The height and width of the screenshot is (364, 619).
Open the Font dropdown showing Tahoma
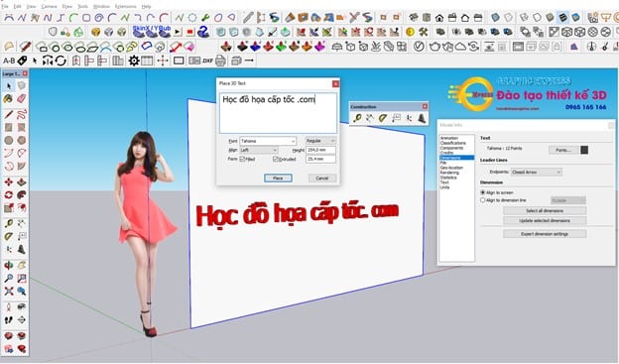point(268,141)
